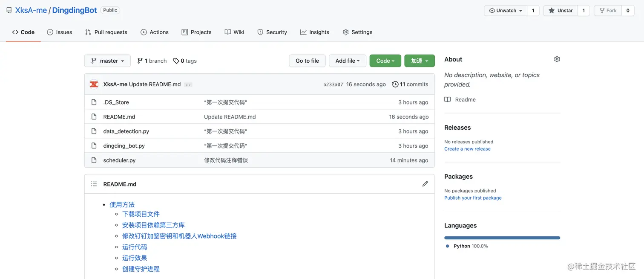644x279 pixels.
Task: Open the Actions tab
Action: coord(155,32)
